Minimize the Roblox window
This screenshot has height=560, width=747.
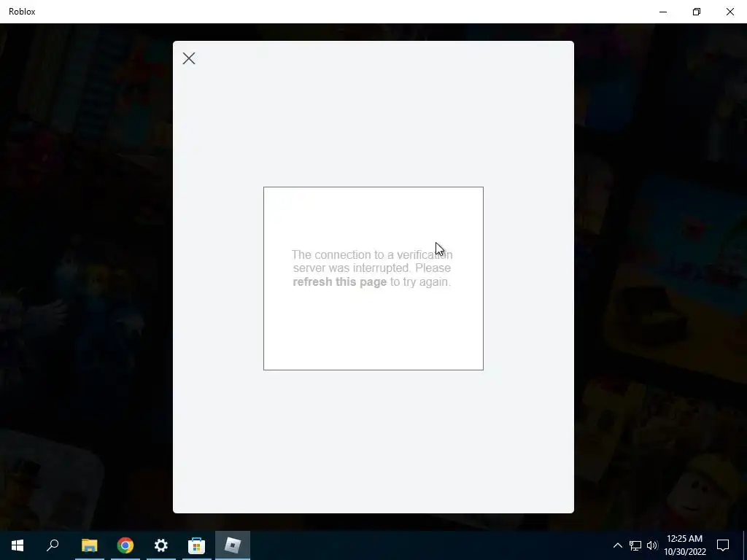tap(663, 12)
